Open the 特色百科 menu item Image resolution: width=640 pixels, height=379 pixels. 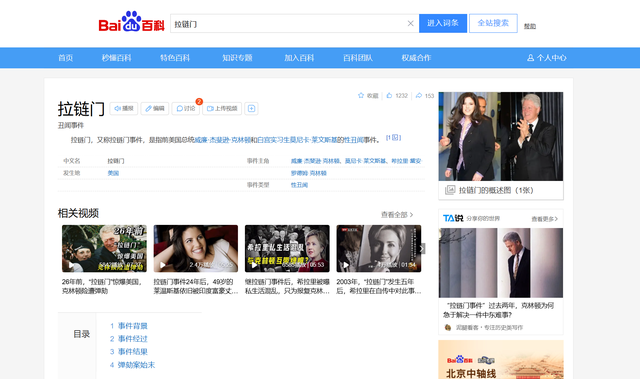(x=175, y=58)
